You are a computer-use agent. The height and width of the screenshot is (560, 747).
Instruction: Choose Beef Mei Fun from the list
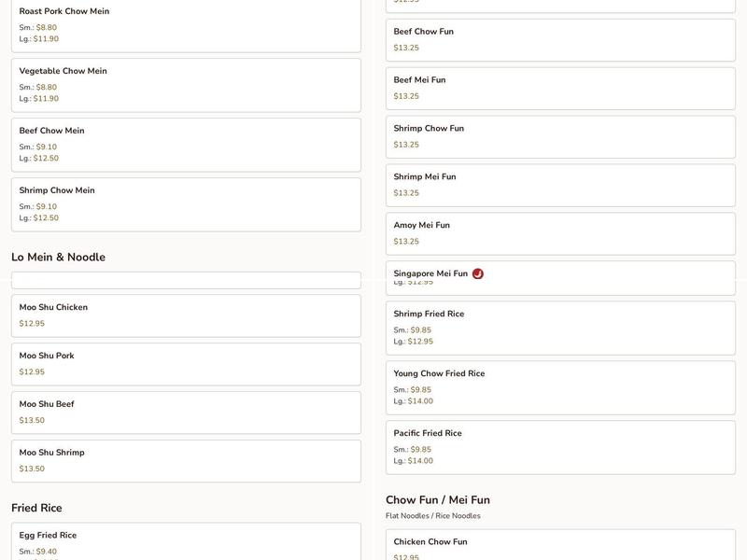point(560,88)
